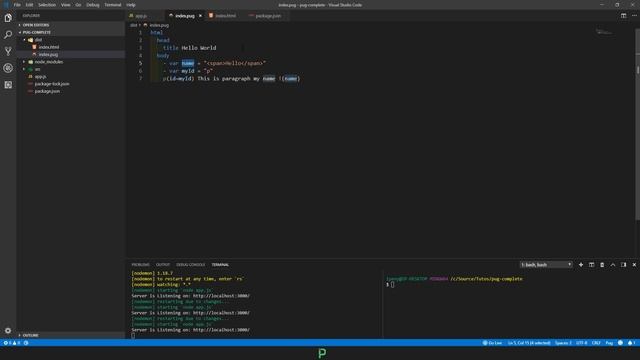
Task: Switch to the package.json editor tab
Action: click(x=268, y=16)
